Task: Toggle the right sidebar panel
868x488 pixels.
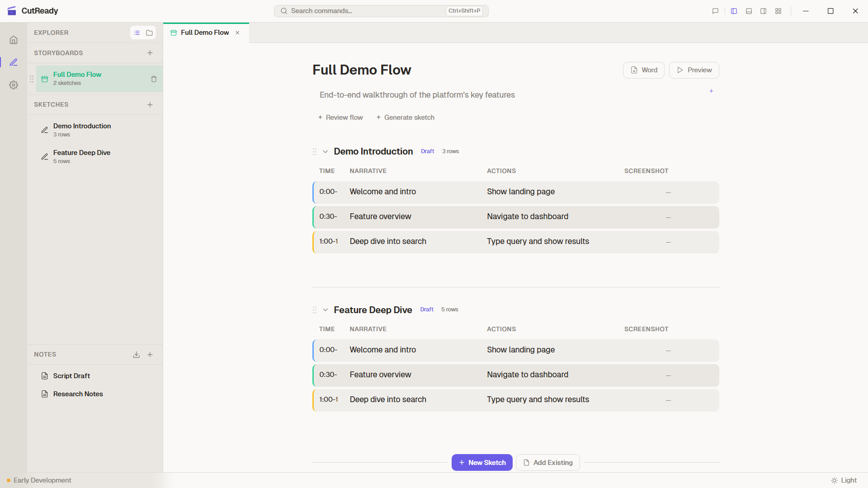Action: (763, 11)
